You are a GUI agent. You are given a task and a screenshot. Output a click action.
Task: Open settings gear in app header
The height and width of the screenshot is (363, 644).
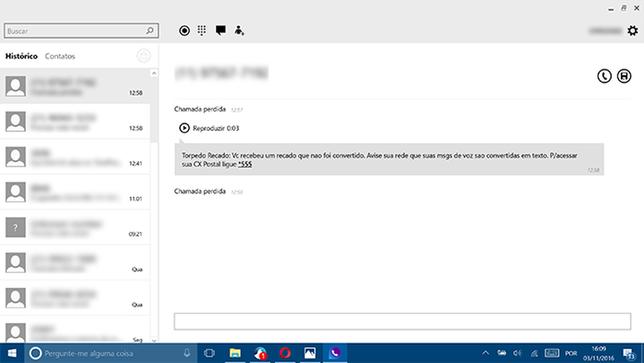click(632, 30)
